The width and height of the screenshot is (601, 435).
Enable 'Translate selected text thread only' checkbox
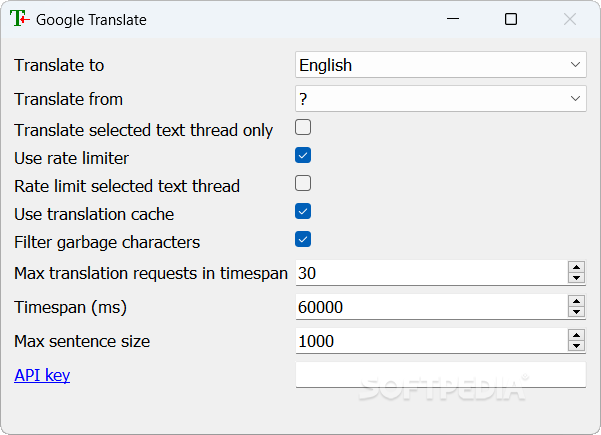pyautogui.click(x=303, y=127)
